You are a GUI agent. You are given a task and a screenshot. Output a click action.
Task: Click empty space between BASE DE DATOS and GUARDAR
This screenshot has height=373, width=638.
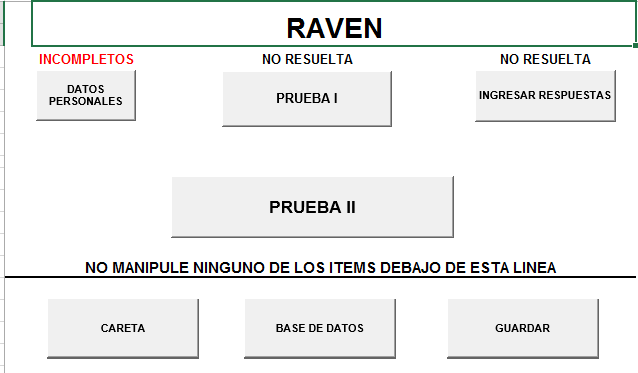422,329
